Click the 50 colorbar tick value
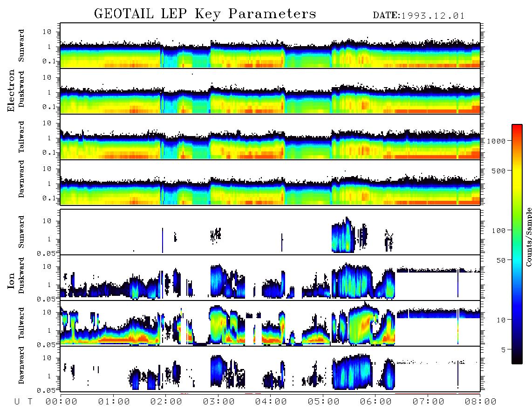 501,260
